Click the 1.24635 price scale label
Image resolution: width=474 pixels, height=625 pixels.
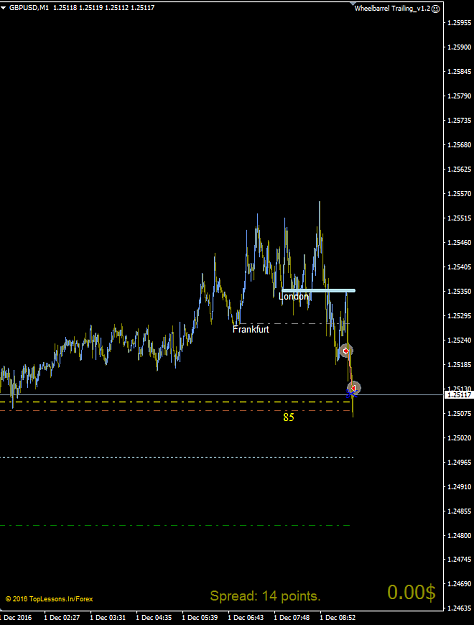[x=459, y=609]
